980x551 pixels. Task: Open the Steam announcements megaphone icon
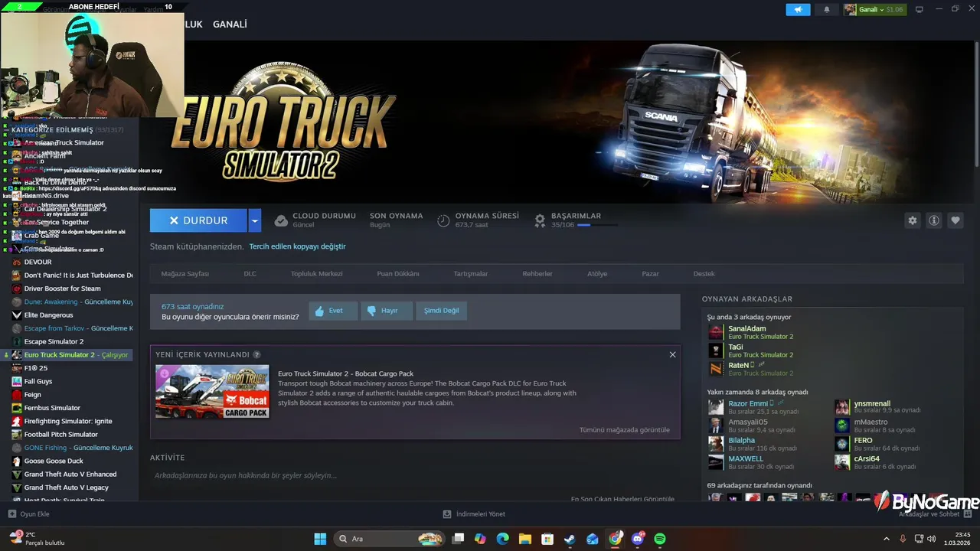tap(798, 9)
